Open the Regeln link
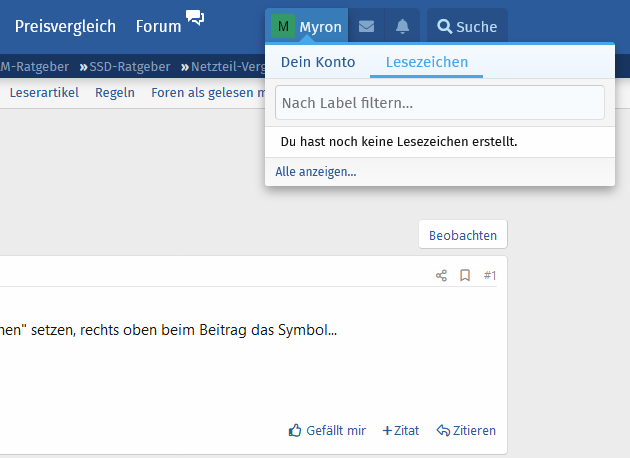This screenshot has width=630, height=458. click(x=115, y=92)
